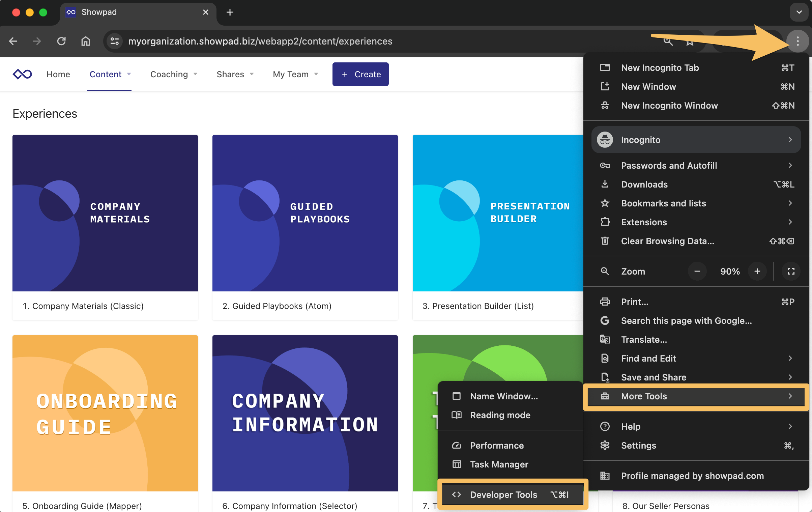Expand Passwords and Autofill submenu
The image size is (812, 512).
(x=696, y=166)
